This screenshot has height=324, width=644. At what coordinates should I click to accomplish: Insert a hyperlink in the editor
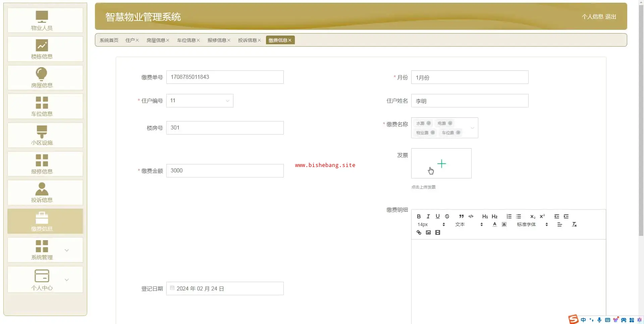[x=419, y=232]
